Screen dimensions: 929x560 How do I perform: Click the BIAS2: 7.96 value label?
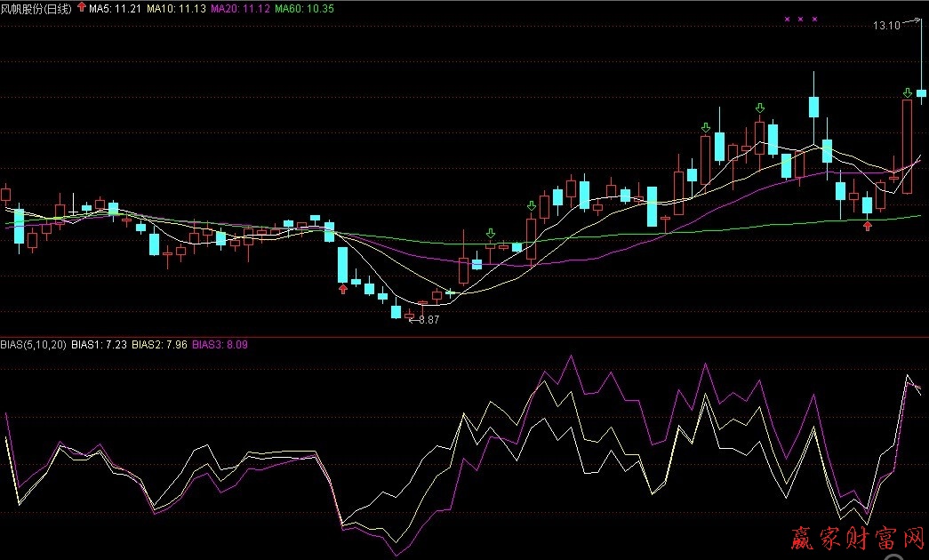coord(160,343)
